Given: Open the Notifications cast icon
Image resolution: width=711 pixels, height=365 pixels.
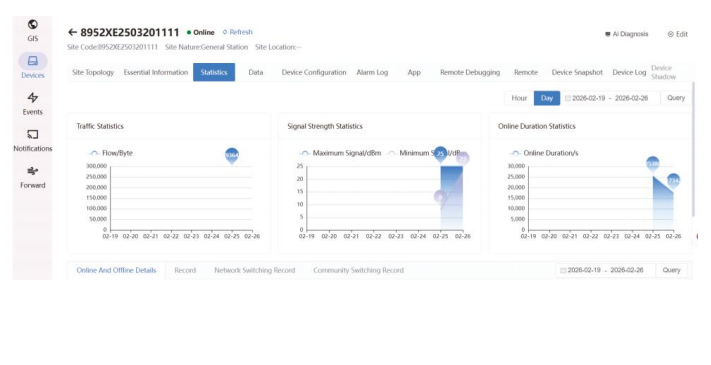Looking at the screenshot, I should [33, 134].
